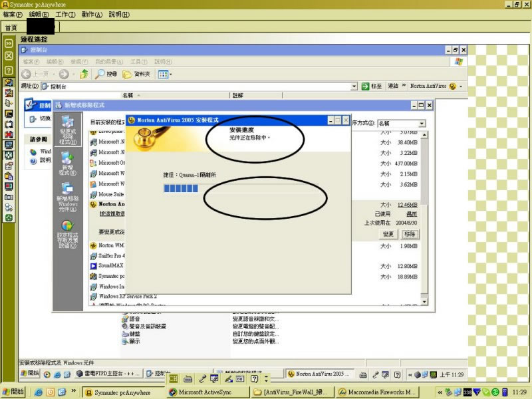The height and width of the screenshot is (399, 532).
Task: Switch to the 首頁 tab in pcAnywhere
Action: 11,27
